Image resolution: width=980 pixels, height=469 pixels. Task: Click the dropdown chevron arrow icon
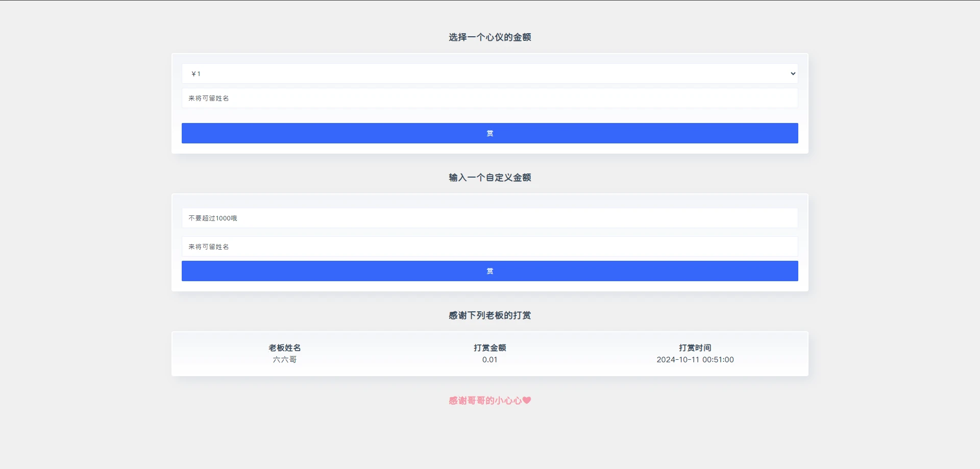pos(793,73)
